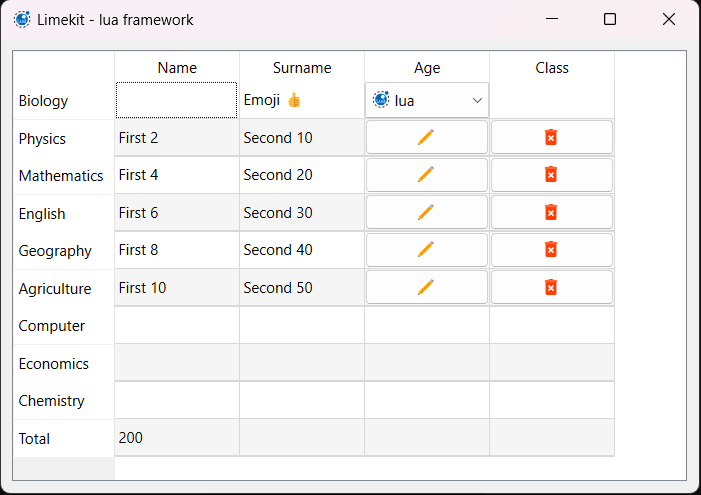Click the Class column header
The width and height of the screenshot is (701, 495).
pyautogui.click(x=552, y=68)
